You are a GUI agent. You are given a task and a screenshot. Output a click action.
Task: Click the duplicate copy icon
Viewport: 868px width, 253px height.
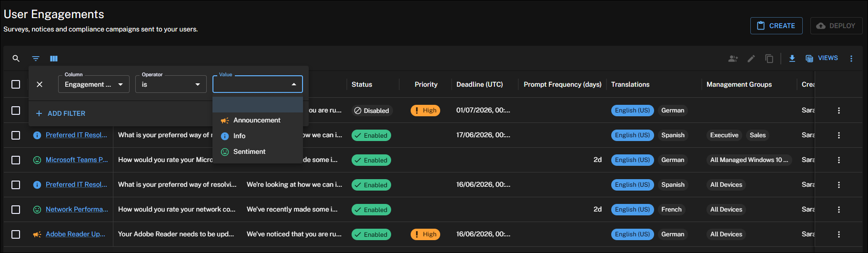click(769, 59)
